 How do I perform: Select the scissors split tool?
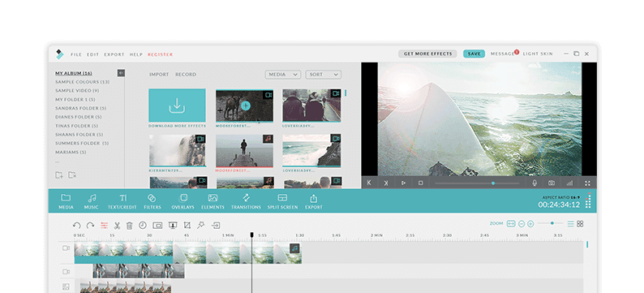117,225
